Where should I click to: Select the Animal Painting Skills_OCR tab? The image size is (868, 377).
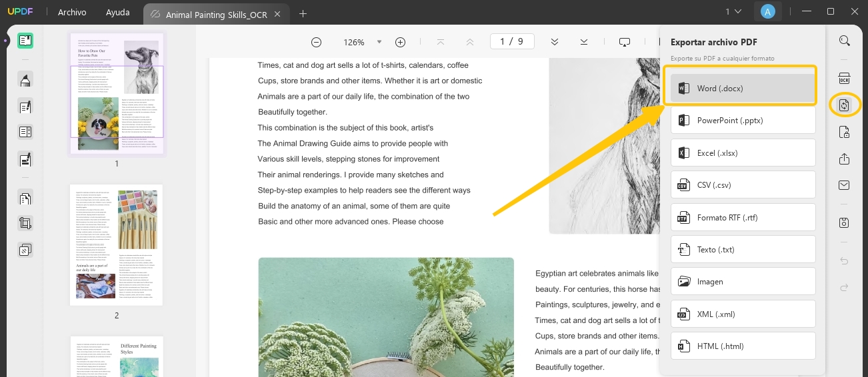217,13
